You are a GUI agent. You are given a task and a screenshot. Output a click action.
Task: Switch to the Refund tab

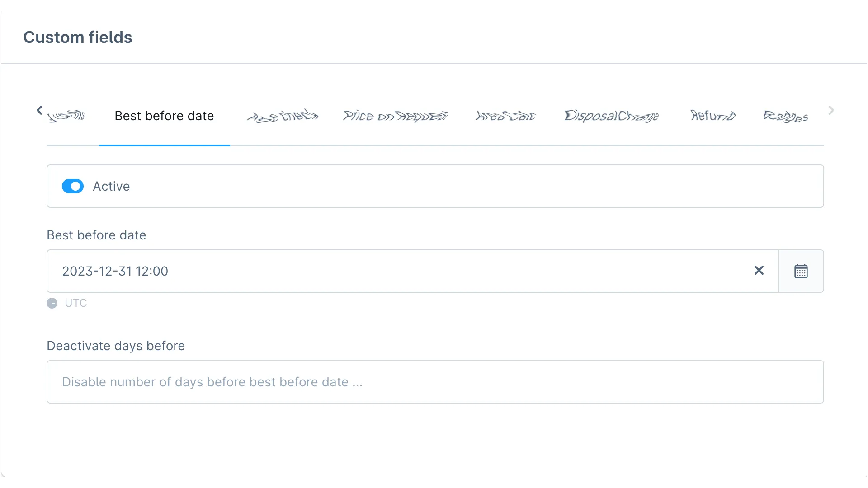click(x=712, y=116)
